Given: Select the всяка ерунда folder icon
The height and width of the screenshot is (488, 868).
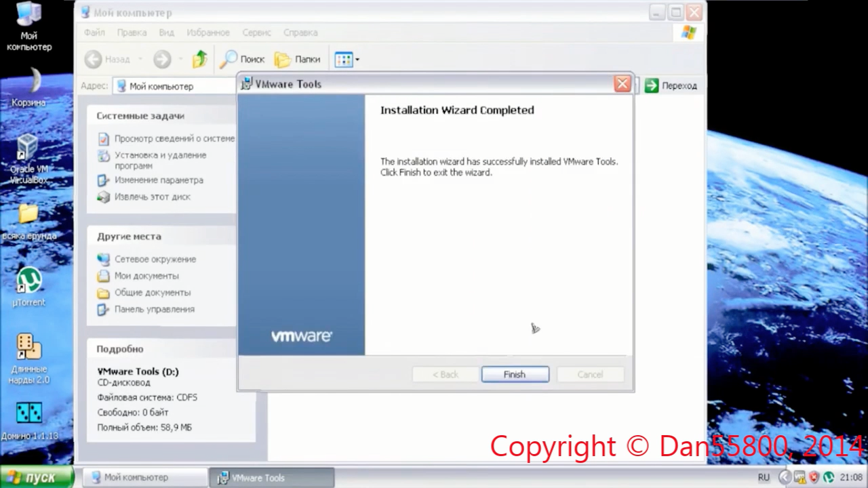Looking at the screenshot, I should click(28, 222).
